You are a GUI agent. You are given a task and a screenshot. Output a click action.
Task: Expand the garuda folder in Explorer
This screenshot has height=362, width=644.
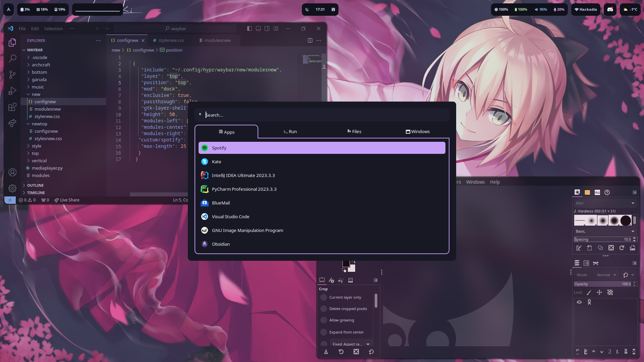coord(39,79)
